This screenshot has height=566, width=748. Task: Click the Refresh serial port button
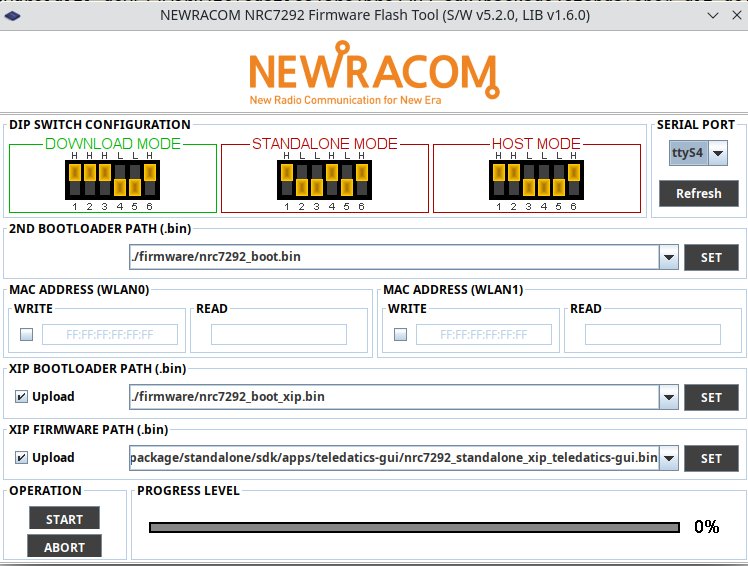698,193
